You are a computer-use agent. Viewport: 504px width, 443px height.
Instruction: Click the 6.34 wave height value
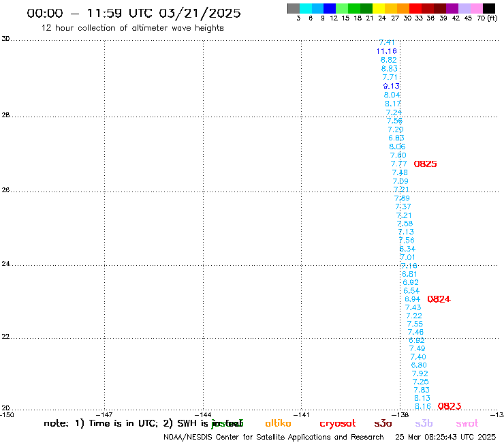pyautogui.click(x=407, y=249)
